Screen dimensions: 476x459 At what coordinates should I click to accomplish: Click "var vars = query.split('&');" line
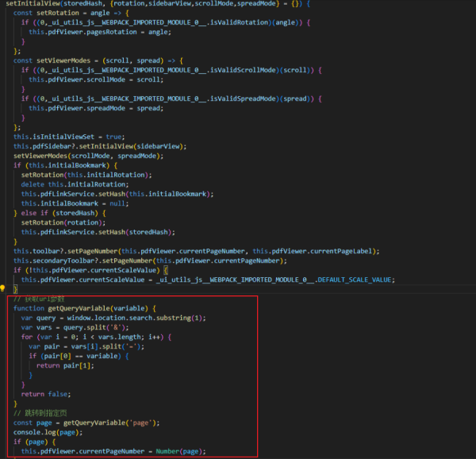[x=75, y=327]
